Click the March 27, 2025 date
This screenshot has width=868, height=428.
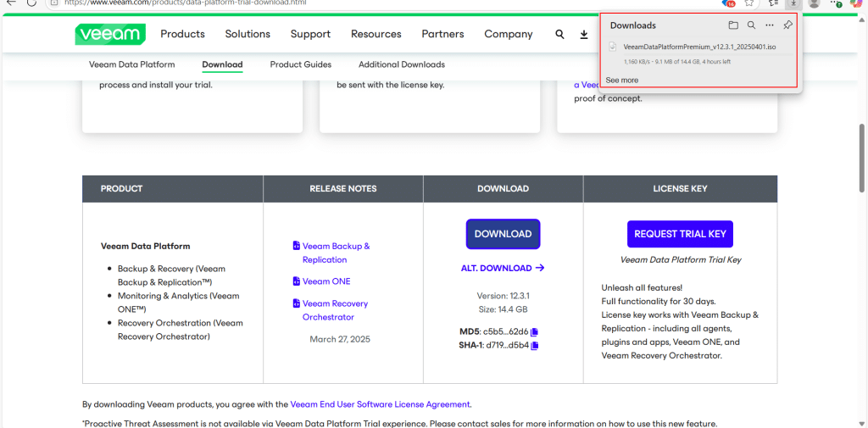click(x=340, y=339)
